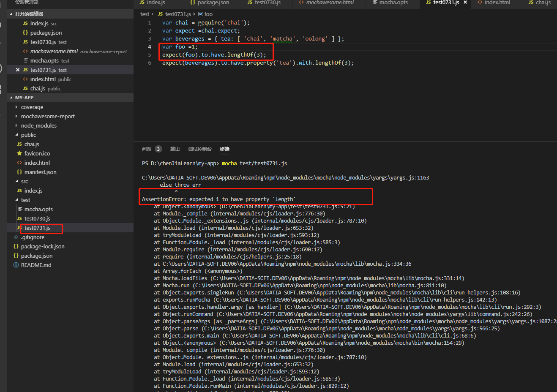Click line number 4 in the gutter
557x392 pixels.
tap(150, 47)
